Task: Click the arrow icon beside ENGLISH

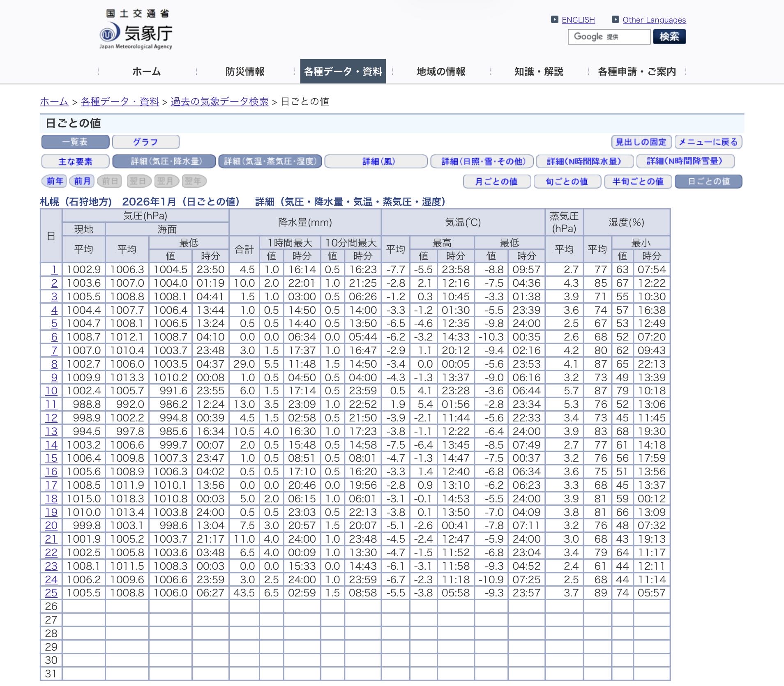Action: (x=555, y=19)
